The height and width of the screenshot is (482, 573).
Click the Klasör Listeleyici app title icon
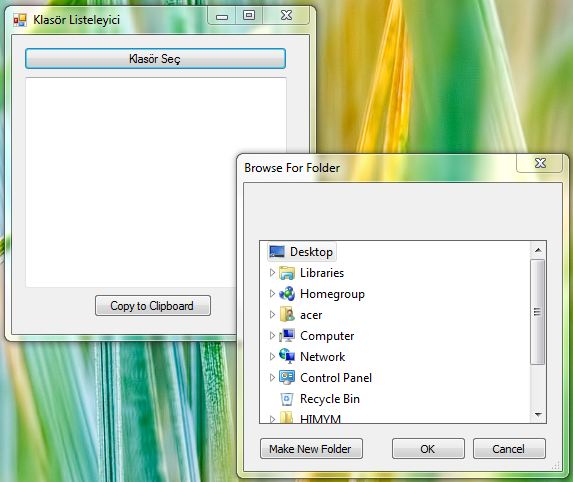click(20, 20)
